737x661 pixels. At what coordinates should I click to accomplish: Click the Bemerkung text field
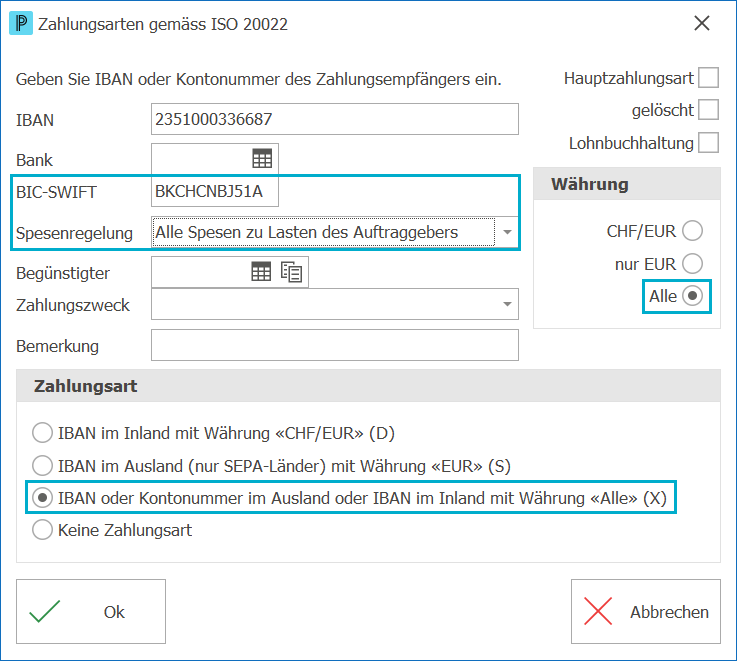(x=335, y=345)
